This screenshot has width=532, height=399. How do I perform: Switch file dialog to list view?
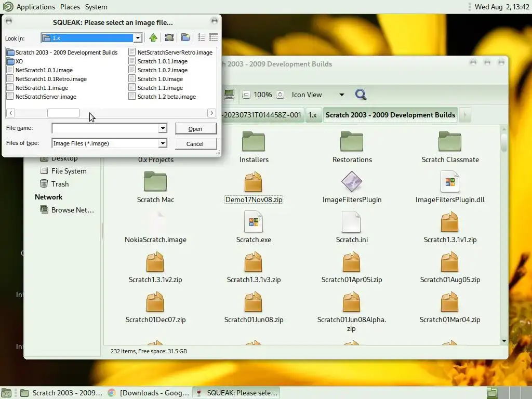tap(202, 37)
